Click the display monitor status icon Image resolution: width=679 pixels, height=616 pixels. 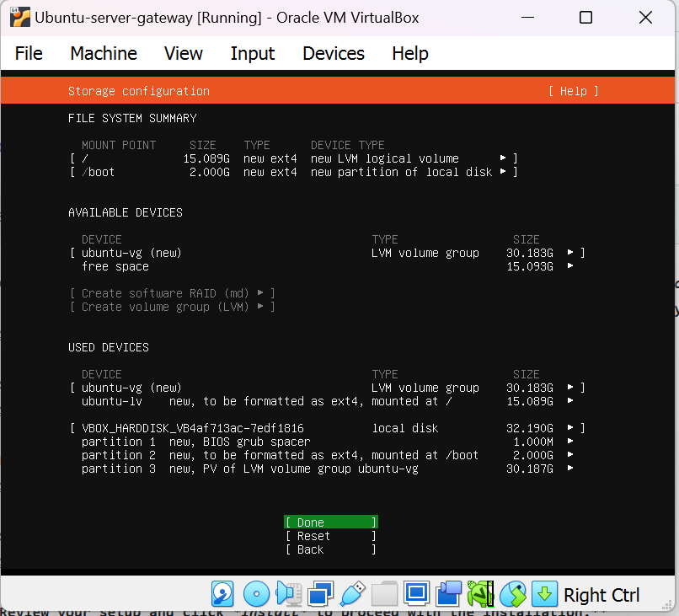pos(416,594)
